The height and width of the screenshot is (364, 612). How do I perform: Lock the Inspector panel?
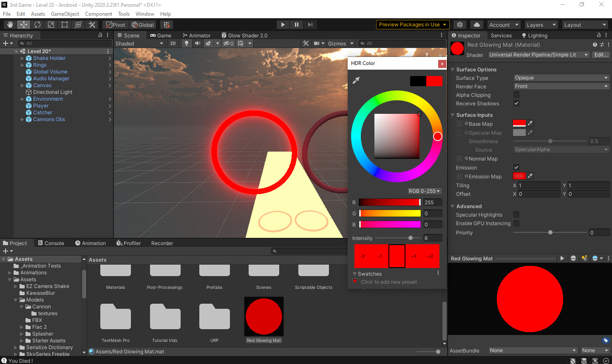point(598,35)
